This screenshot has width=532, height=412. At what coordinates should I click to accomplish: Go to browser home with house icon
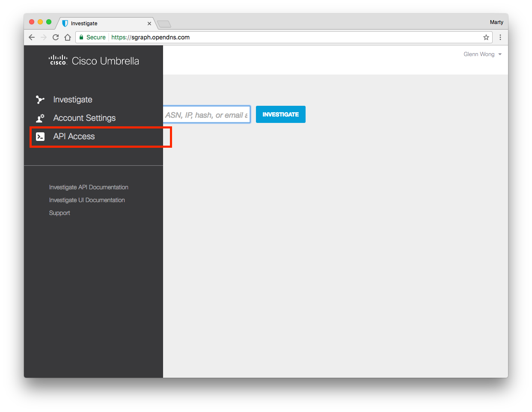coord(68,37)
